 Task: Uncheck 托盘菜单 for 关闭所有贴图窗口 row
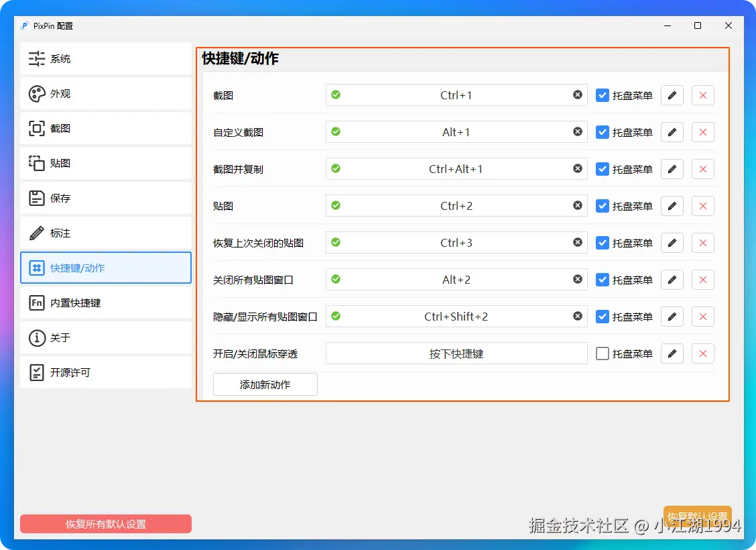tap(603, 280)
